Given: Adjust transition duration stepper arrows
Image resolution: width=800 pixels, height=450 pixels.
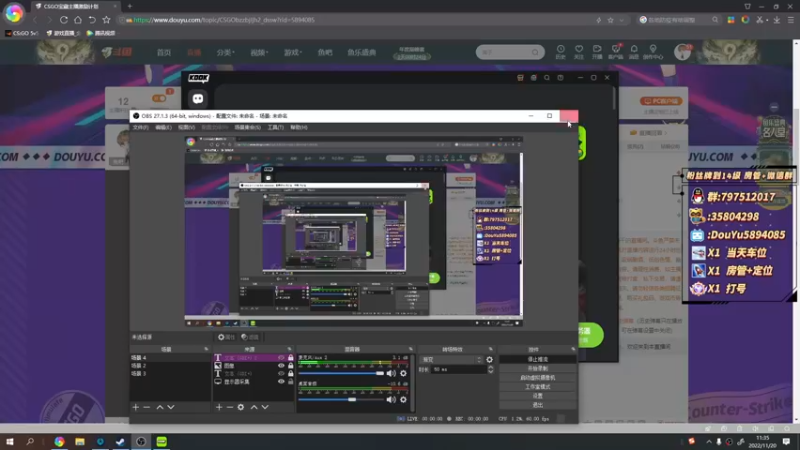Looking at the screenshot, I should pyautogui.click(x=491, y=369).
